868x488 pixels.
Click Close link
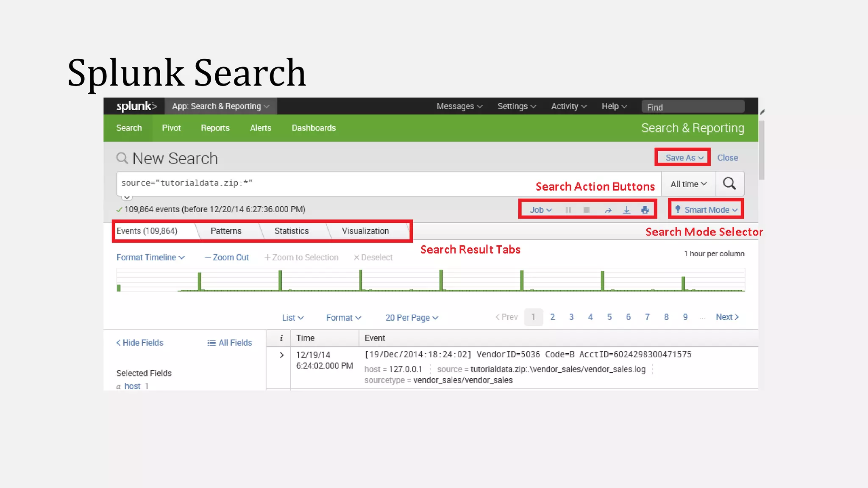(x=727, y=158)
